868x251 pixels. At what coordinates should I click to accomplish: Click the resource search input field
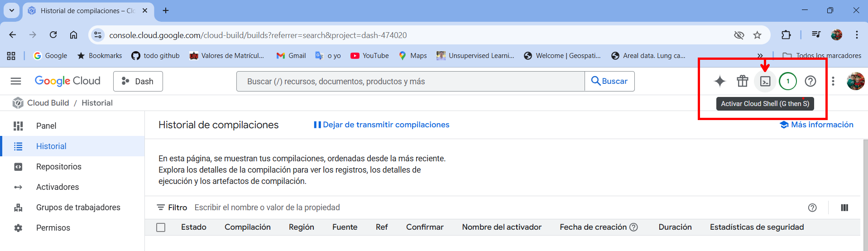click(411, 81)
